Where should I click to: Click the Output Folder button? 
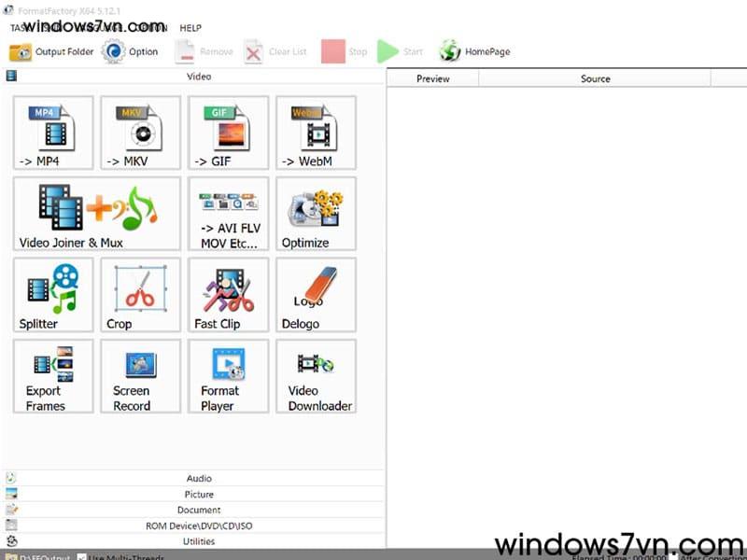click(52, 51)
